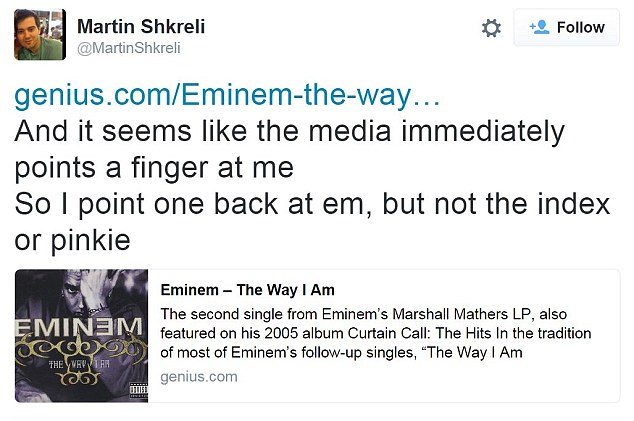
Task: Click the 'Curtain Call: The Hits' description line
Action: pyautogui.click(x=375, y=333)
